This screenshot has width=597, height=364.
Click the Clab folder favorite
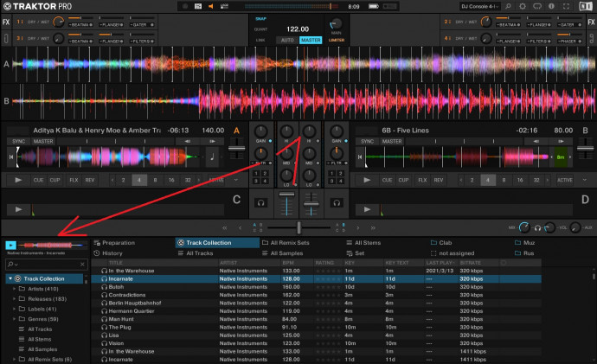click(441, 243)
